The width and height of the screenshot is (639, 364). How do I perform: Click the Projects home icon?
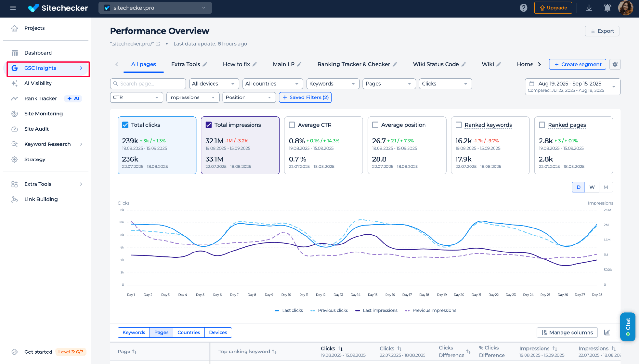coord(14,28)
